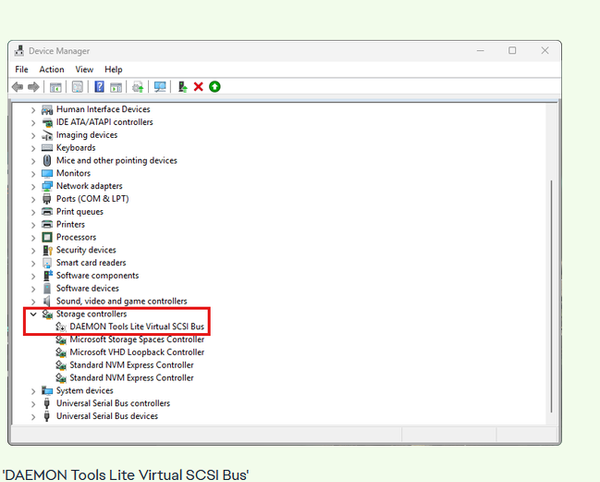Select the Processors label
The height and width of the screenshot is (482, 600).
[76, 237]
